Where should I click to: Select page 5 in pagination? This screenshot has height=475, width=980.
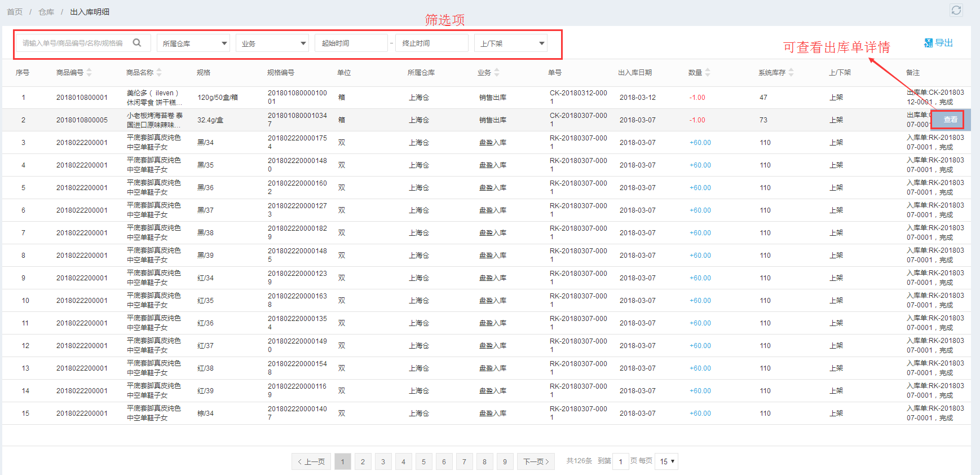[423, 461]
